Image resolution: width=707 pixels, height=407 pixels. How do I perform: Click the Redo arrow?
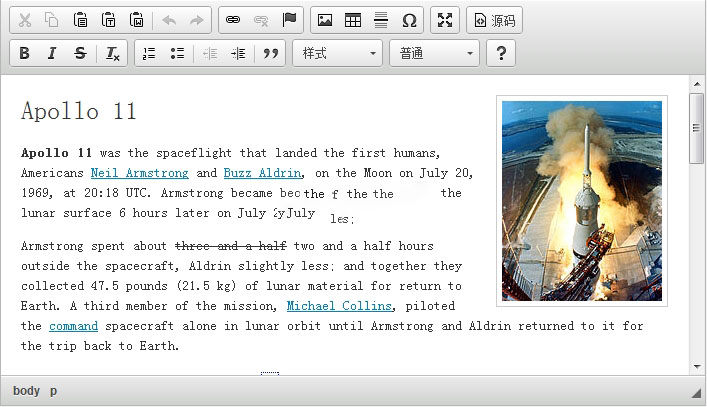click(197, 20)
